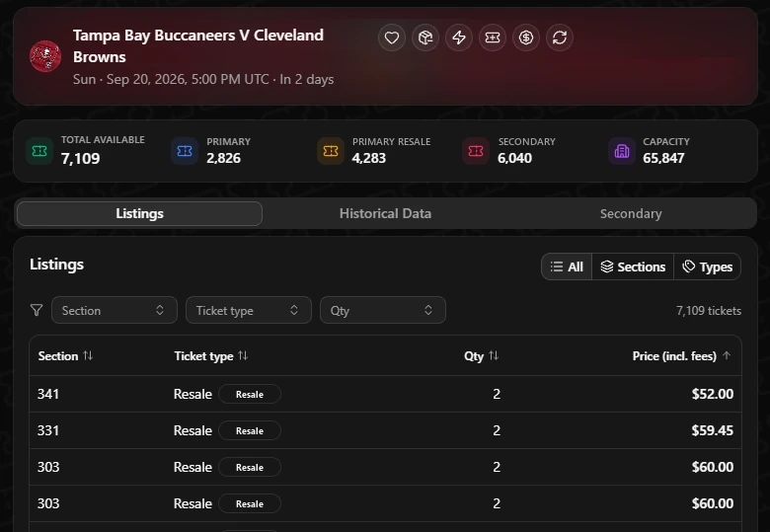
Task: Refresh event data with circular arrows icon
Action: point(560,38)
